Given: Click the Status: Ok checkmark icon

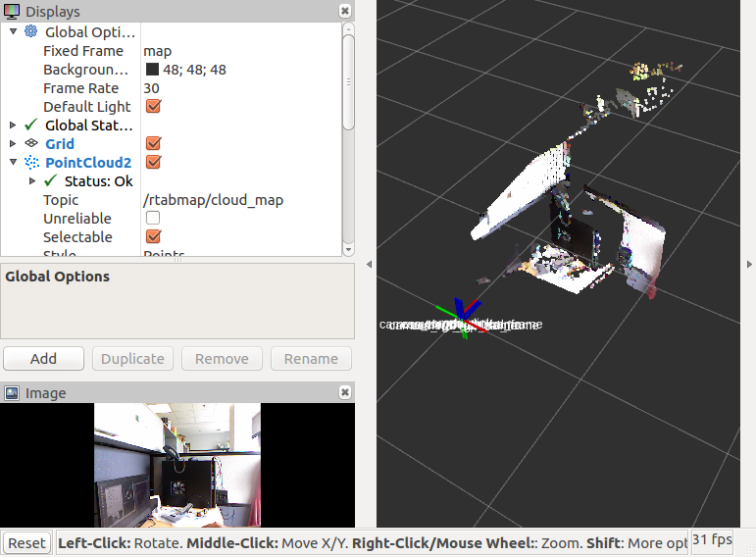Looking at the screenshot, I should coord(51,181).
